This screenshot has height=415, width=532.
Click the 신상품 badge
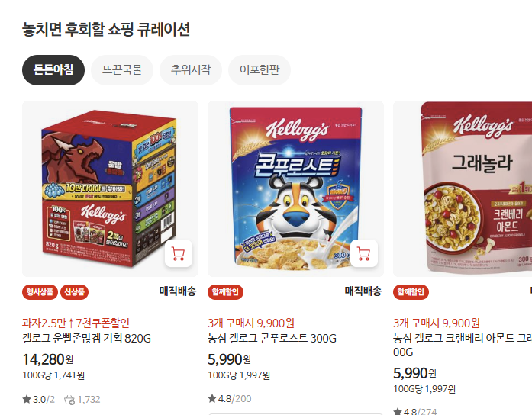pos(74,292)
